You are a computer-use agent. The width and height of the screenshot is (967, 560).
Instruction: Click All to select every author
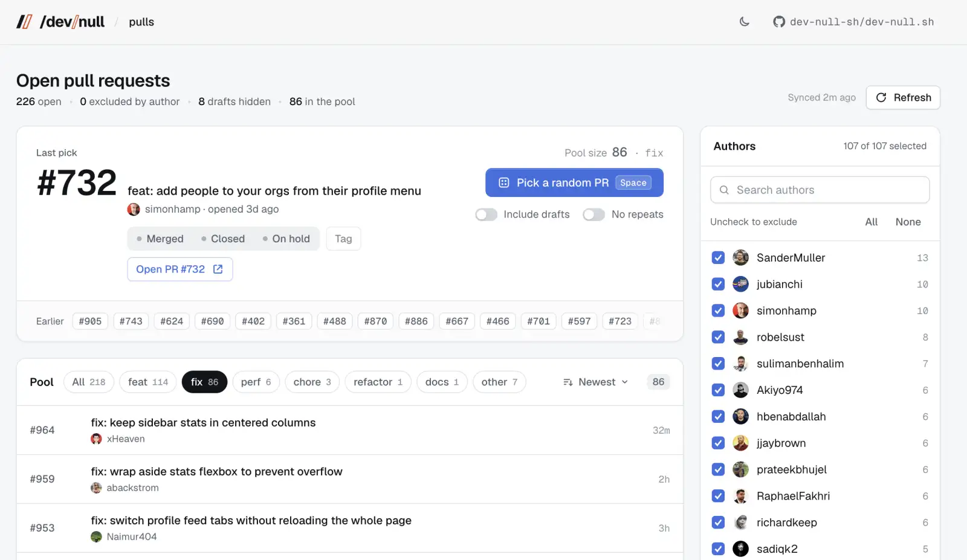pos(871,222)
